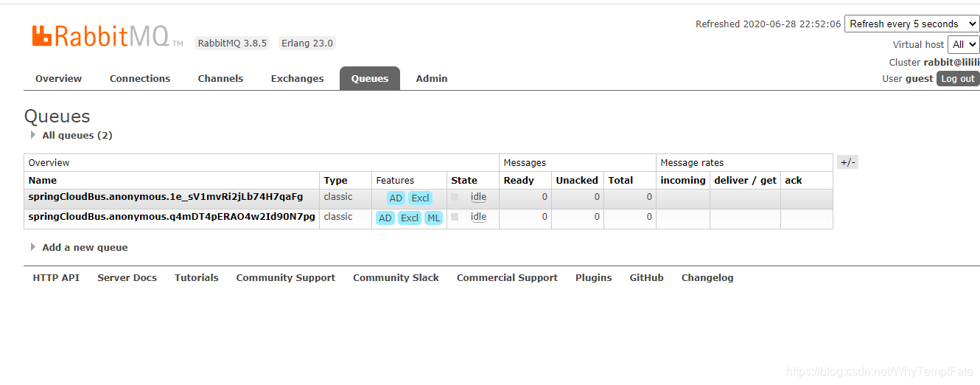Open the Community Slack link

point(396,278)
